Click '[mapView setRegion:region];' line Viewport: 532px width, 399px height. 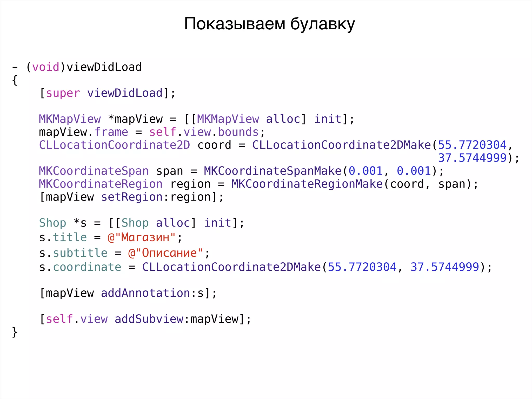coord(131,197)
